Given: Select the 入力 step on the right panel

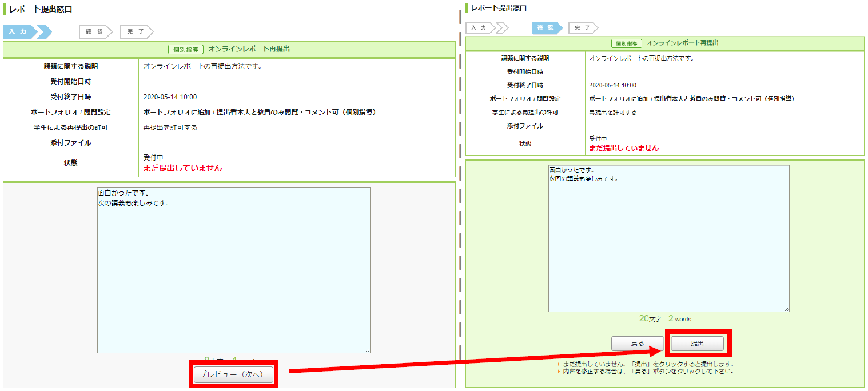Looking at the screenshot, I should [478, 27].
